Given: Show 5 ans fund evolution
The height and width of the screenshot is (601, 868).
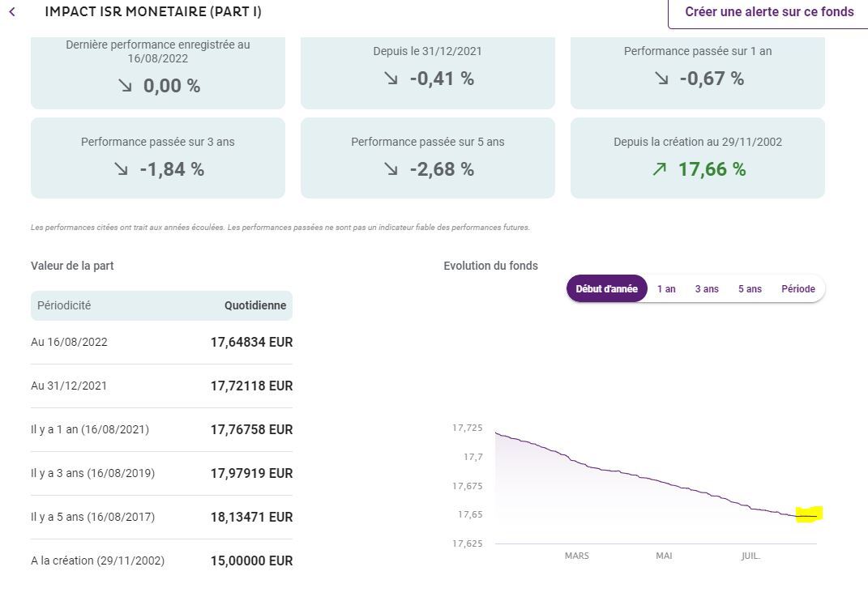Looking at the screenshot, I should [x=750, y=289].
